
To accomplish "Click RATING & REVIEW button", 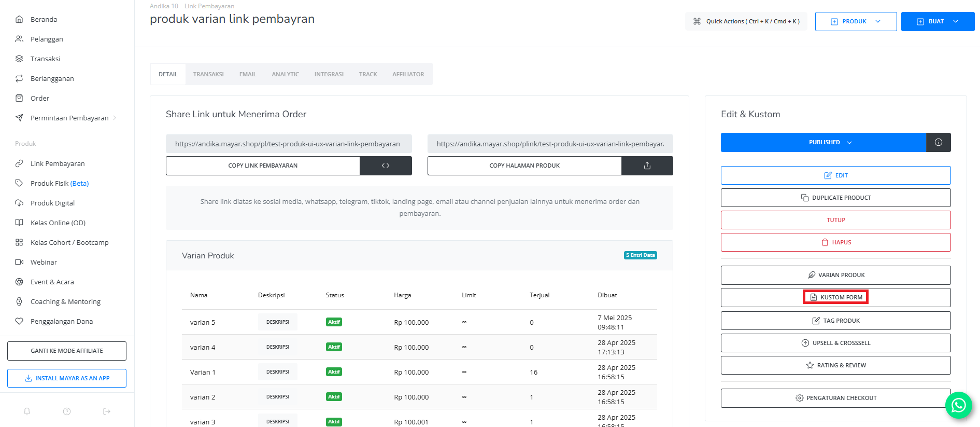I will 836,365.
